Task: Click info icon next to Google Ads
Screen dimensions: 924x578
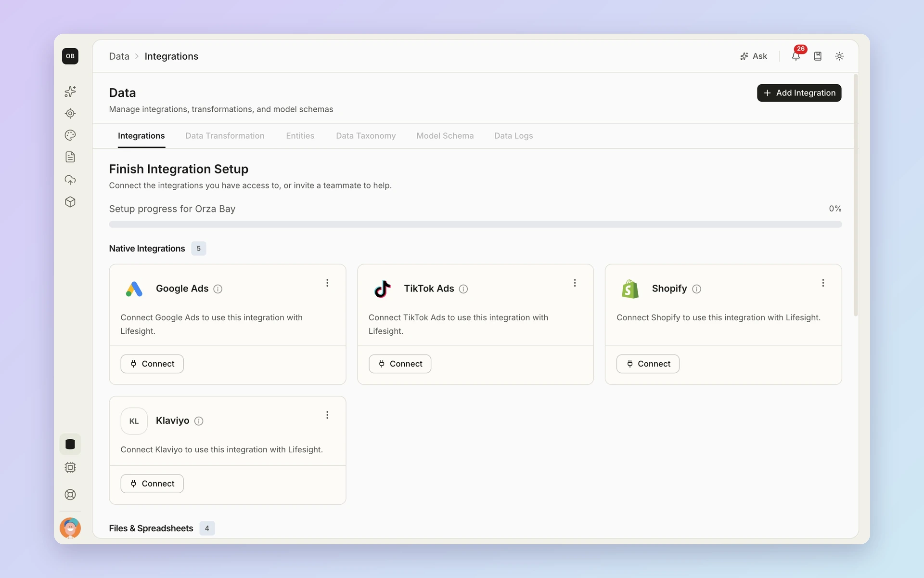Action: click(x=218, y=289)
